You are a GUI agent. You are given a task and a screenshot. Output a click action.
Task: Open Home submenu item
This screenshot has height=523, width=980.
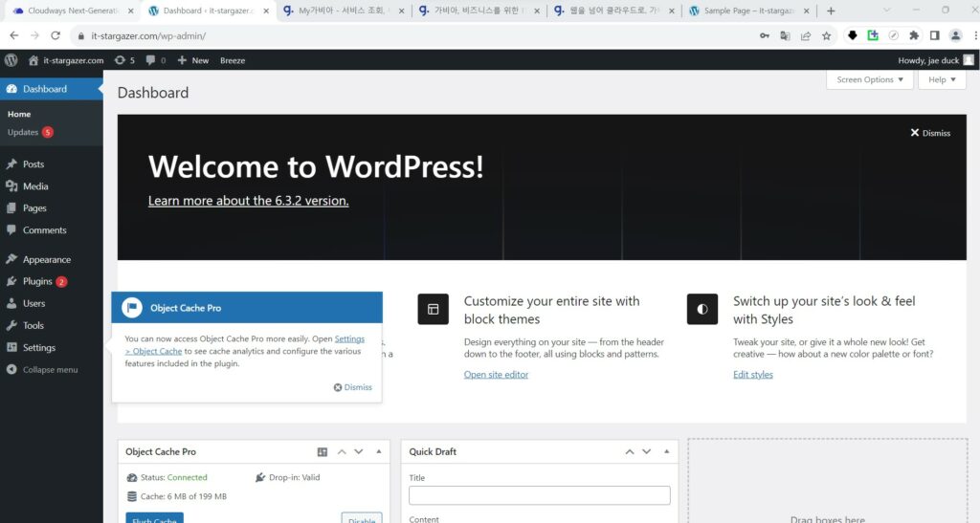point(19,114)
